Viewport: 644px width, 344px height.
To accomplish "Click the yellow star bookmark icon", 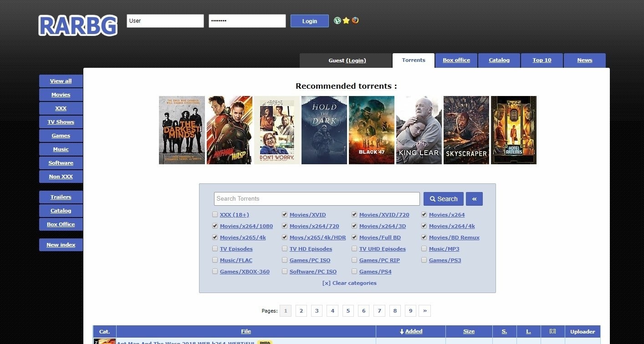I will pyautogui.click(x=346, y=20).
